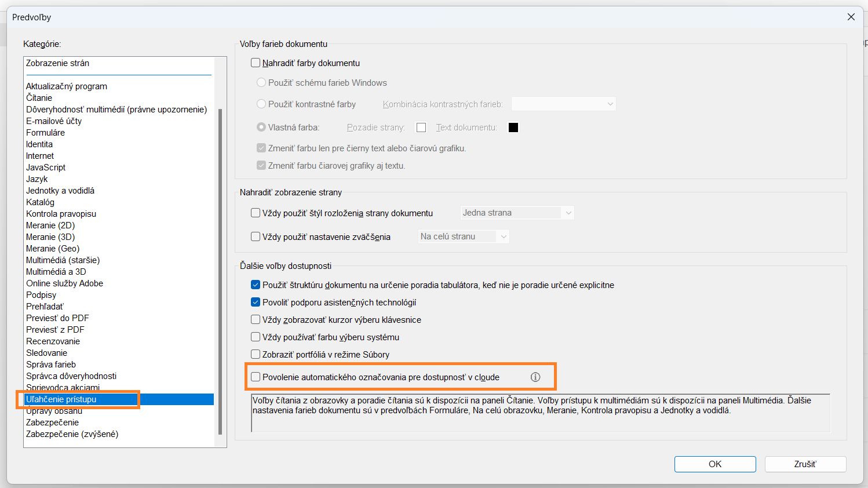Enable Vždy použiť nastavenie zväčšenia checkbox
The image size is (868, 488).
point(256,236)
